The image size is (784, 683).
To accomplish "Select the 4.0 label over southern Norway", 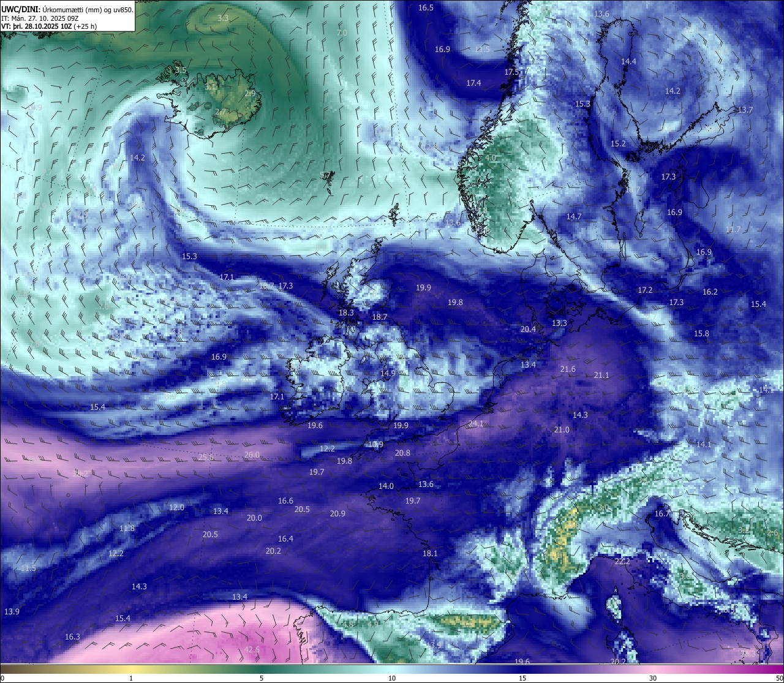I will click(x=491, y=157).
